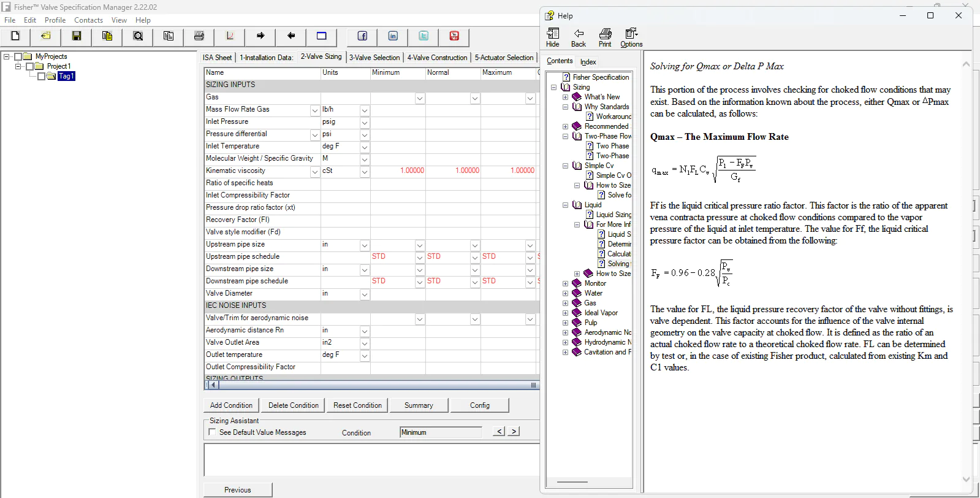Click Hide in the Help toolbar
The image size is (980, 498).
pyautogui.click(x=553, y=37)
